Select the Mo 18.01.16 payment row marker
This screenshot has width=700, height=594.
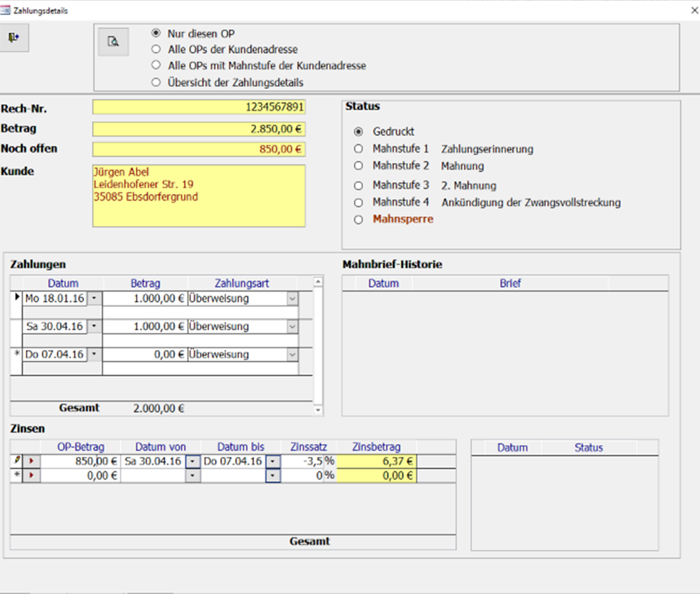tap(16, 298)
